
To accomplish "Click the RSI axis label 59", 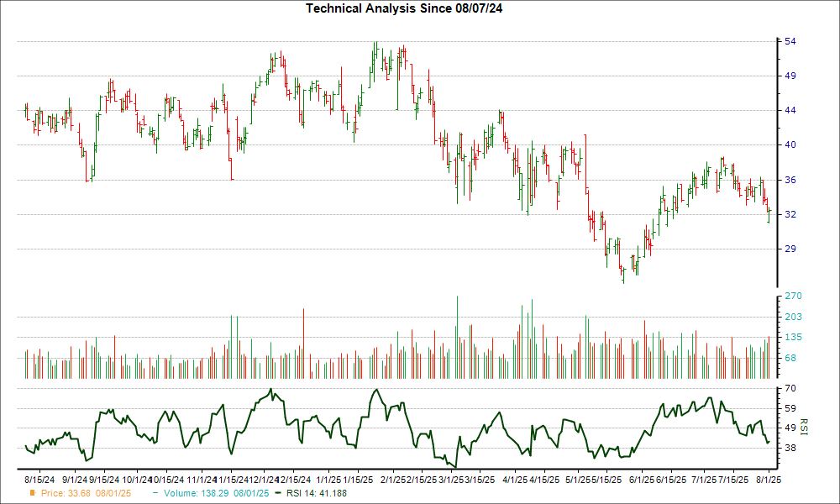I will click(x=790, y=408).
